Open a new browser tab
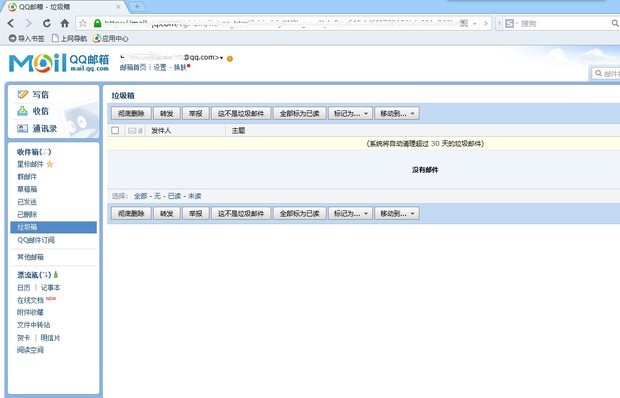620x398 pixels. click(x=137, y=6)
